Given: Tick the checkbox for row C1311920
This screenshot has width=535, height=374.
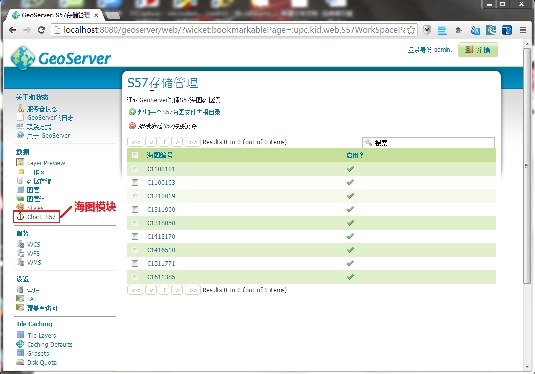Looking at the screenshot, I should (x=135, y=210).
